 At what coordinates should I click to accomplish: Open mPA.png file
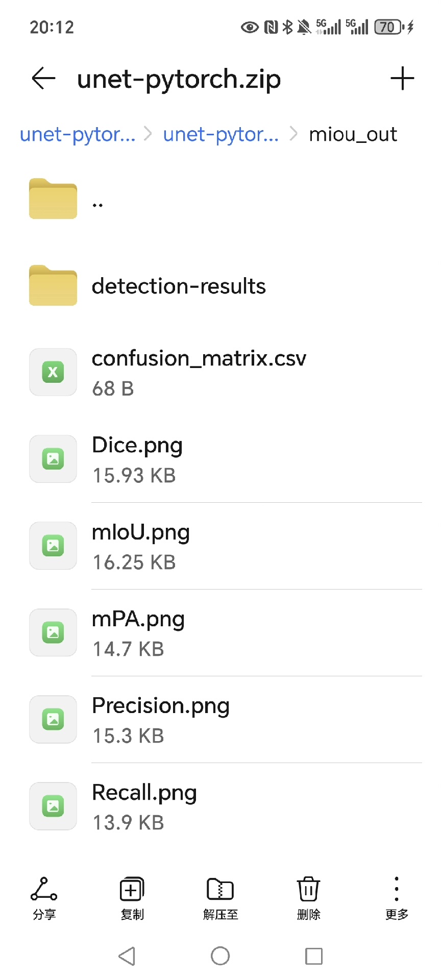point(138,632)
